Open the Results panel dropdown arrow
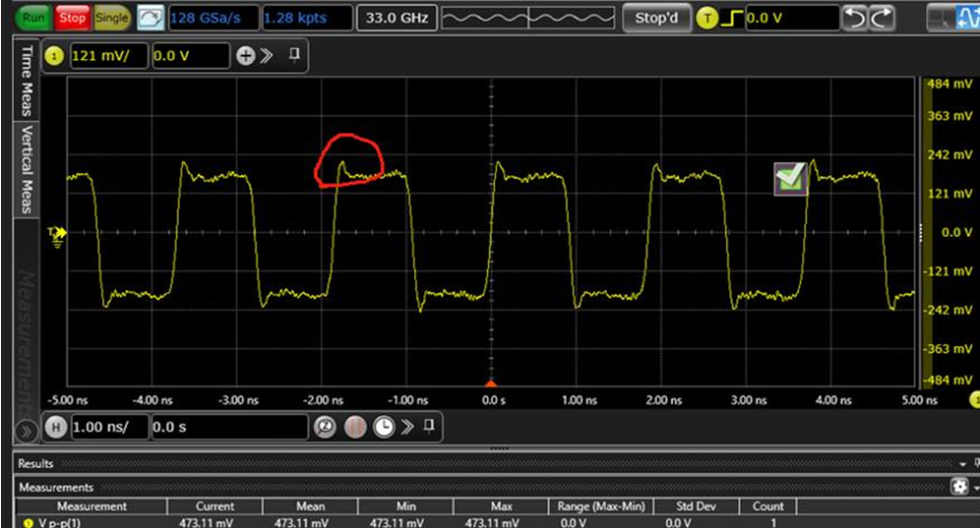Viewport: 980px width, 528px height. [963, 464]
